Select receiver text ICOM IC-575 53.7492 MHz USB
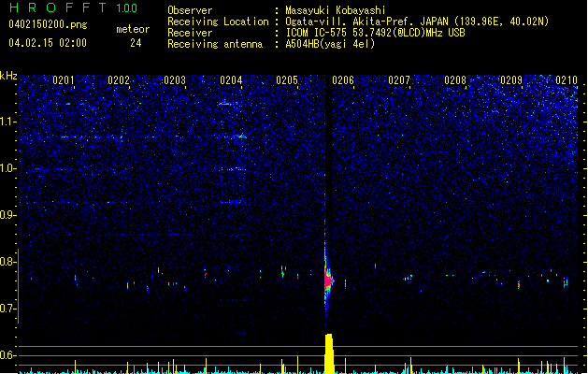588x374 pixels. coord(375,33)
